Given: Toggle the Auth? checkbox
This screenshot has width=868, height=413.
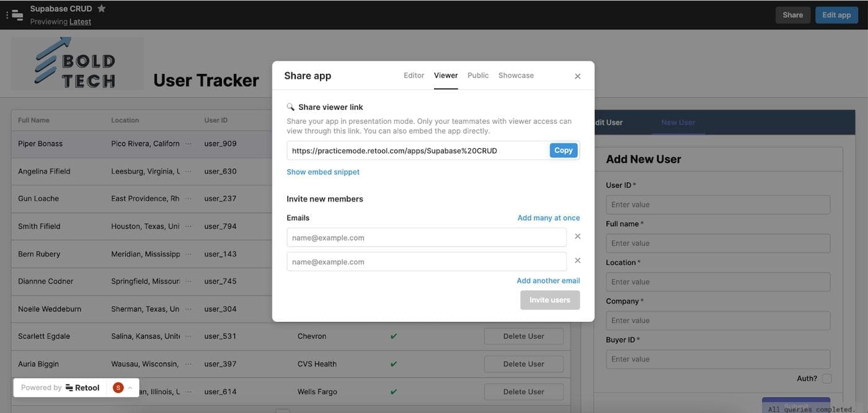Looking at the screenshot, I should click(826, 378).
